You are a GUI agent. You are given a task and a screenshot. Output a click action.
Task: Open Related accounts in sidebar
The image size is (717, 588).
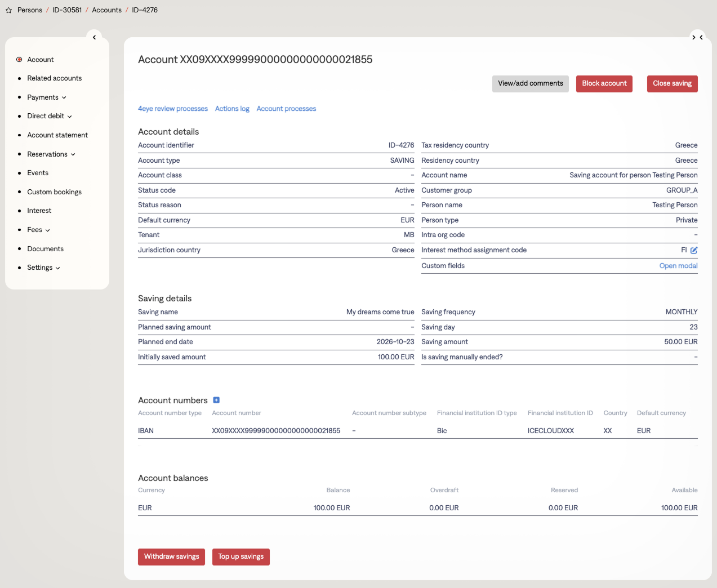point(55,78)
